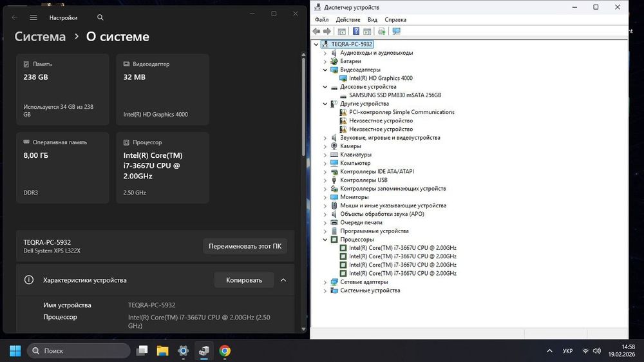Click the scroll down arrow in Settings

tap(303, 329)
